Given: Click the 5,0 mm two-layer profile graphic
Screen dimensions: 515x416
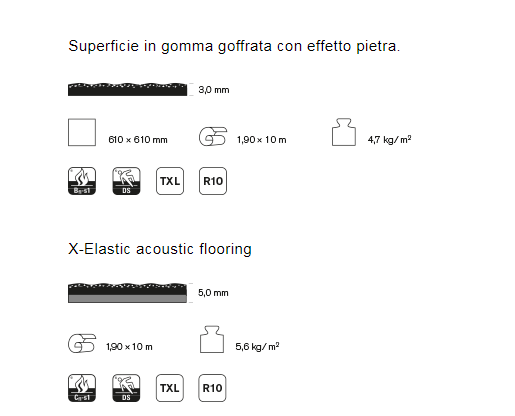Looking at the screenshot, I should click(127, 293).
